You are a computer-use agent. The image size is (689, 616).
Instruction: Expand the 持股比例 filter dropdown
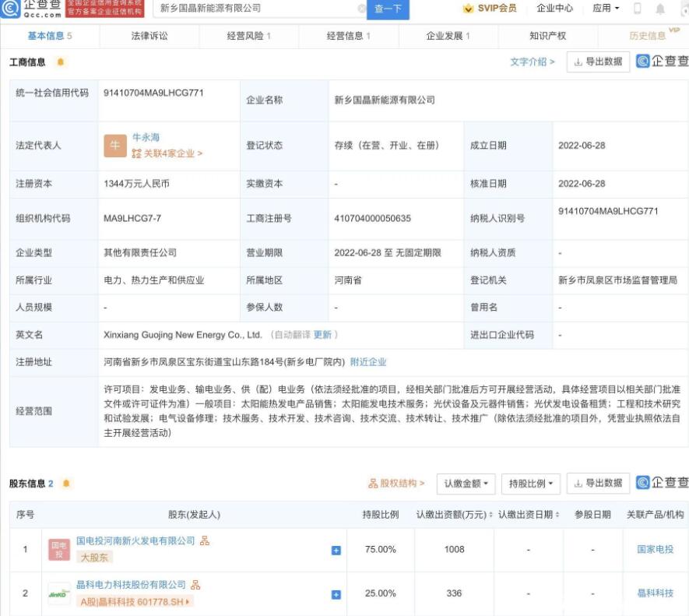[x=532, y=484]
